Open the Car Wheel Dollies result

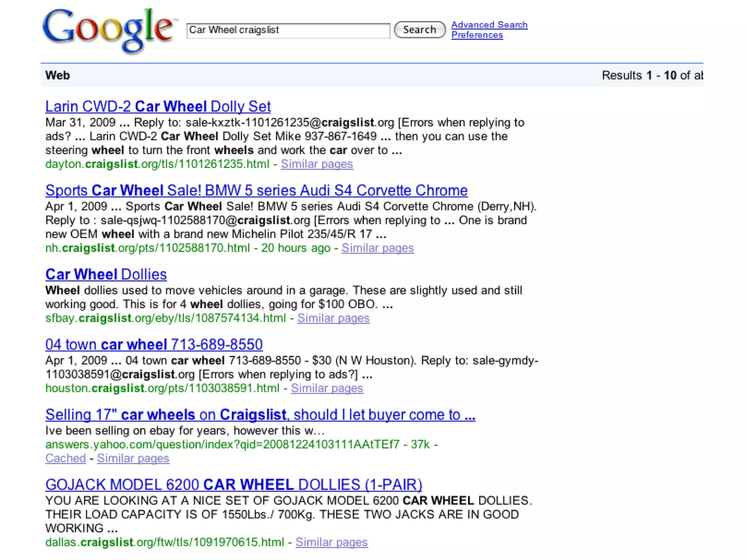tap(106, 274)
